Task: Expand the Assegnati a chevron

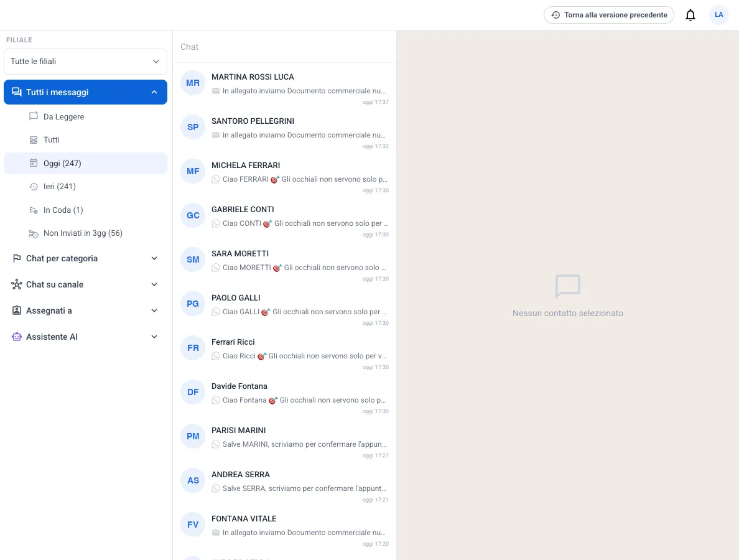Action: pos(154,310)
